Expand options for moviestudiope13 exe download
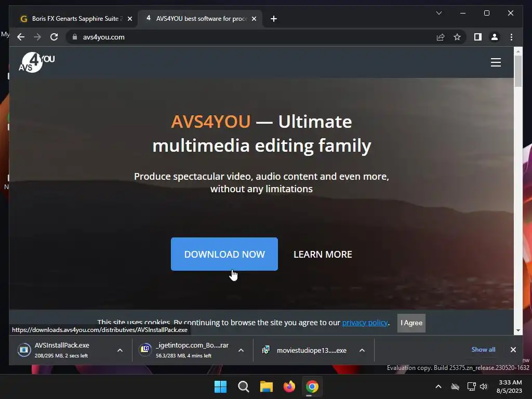 [x=362, y=350]
